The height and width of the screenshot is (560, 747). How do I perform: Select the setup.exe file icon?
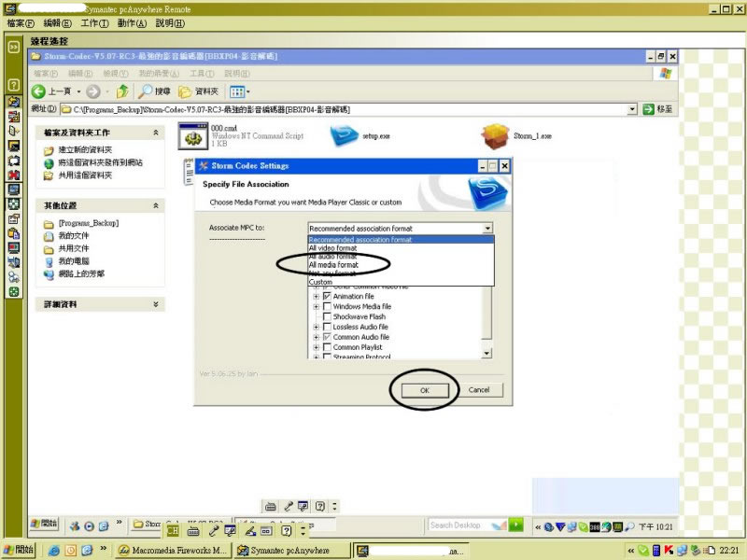coord(344,135)
